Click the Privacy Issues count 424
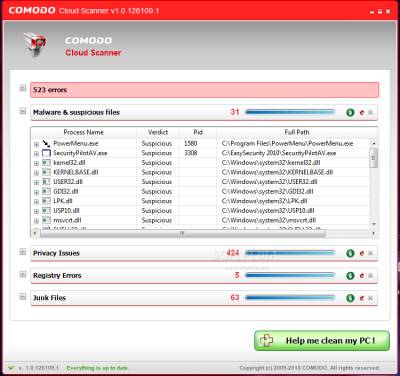400x376 pixels. (233, 253)
